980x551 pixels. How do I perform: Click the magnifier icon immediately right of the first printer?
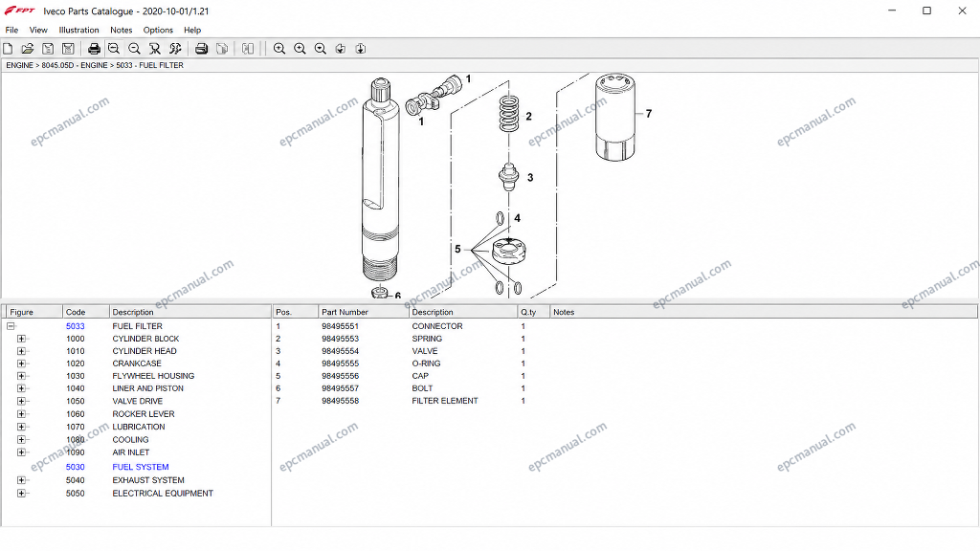[114, 49]
